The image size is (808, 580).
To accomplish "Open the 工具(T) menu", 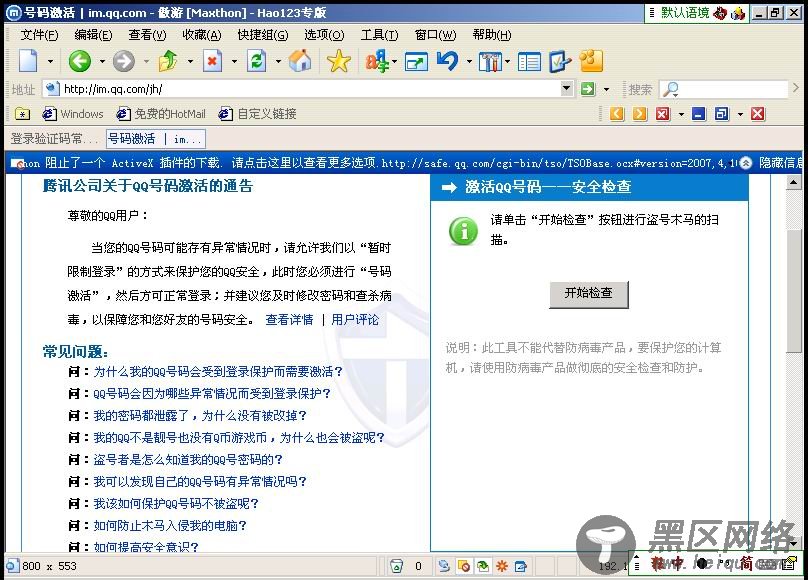I will click(x=379, y=35).
